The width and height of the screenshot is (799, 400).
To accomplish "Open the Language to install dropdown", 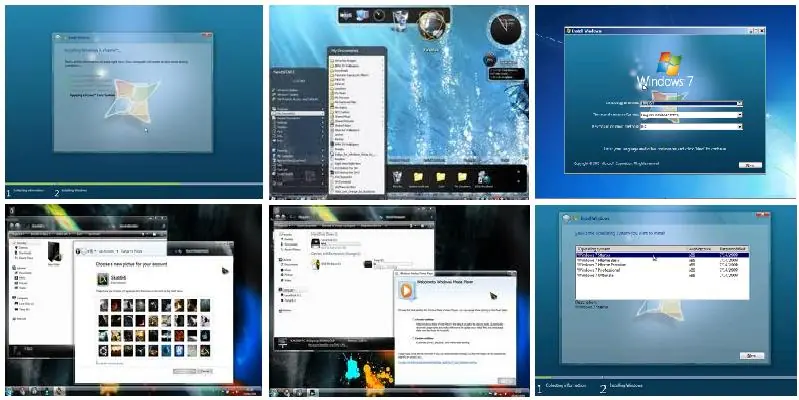I will [x=691, y=103].
